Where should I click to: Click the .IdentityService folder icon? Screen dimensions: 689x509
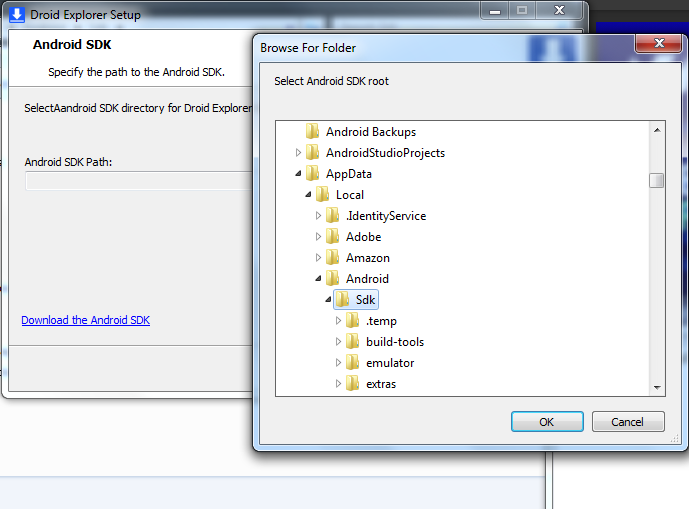pyautogui.click(x=333, y=215)
